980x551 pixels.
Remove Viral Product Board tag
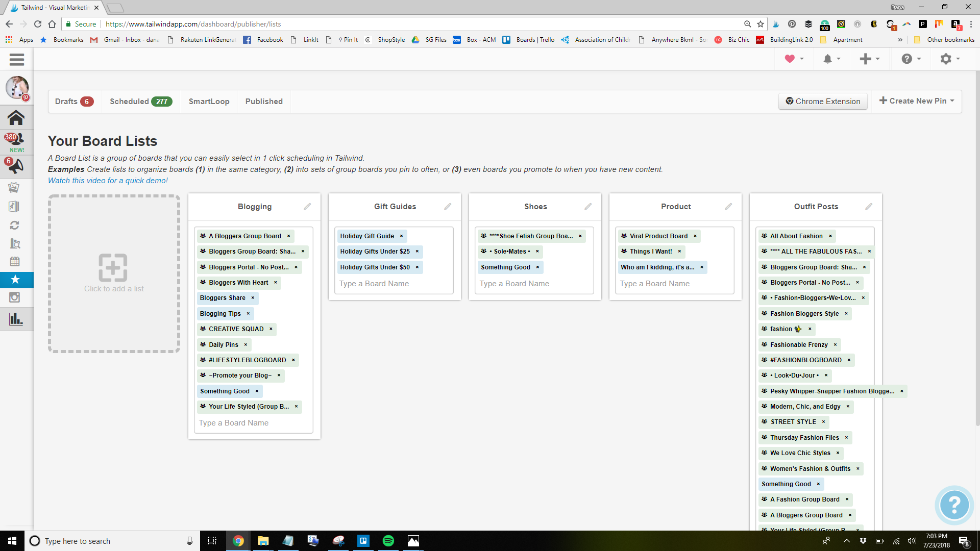(x=695, y=236)
